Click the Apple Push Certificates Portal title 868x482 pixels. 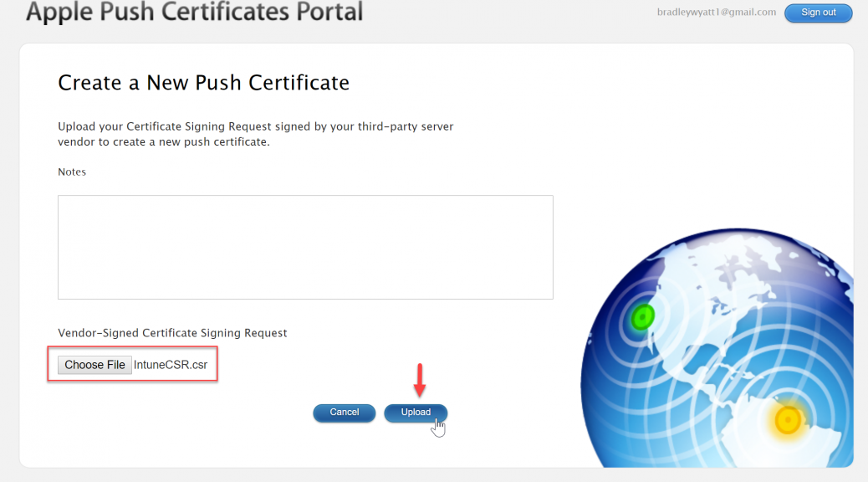pos(194,13)
